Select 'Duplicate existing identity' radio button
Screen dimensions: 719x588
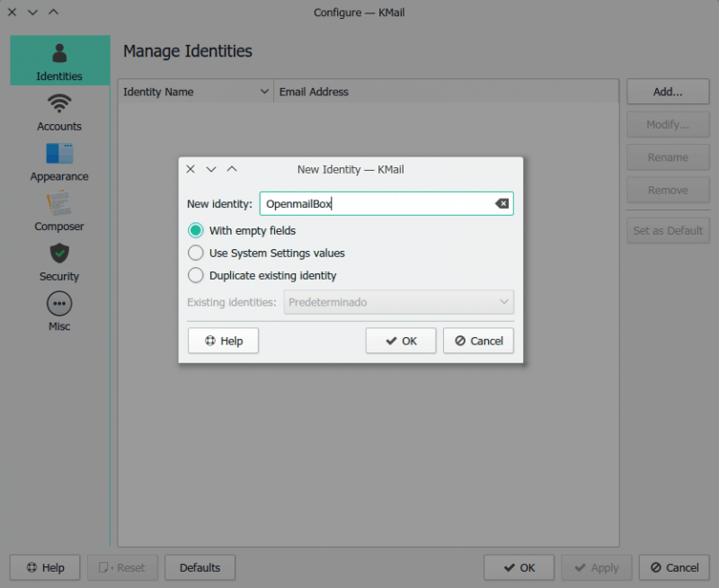point(195,276)
